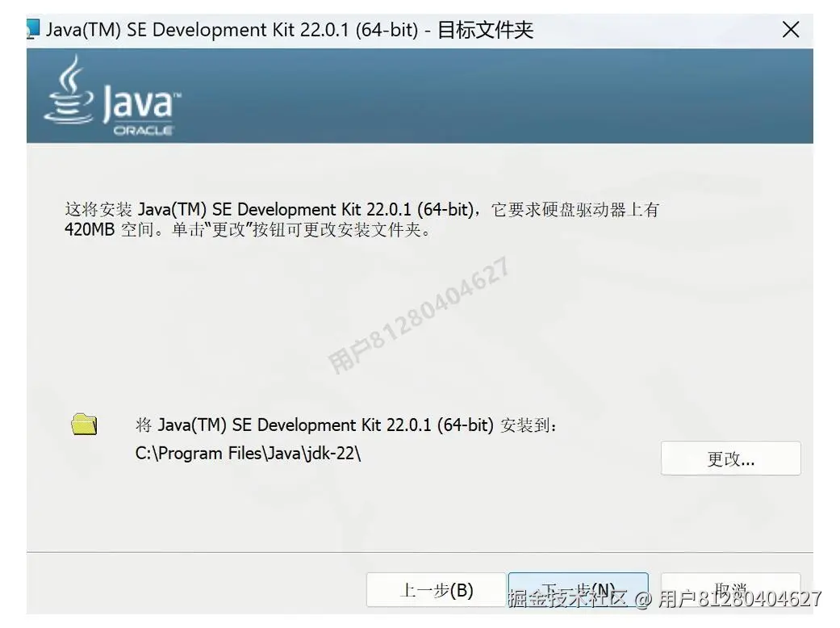Image resolution: width=840 pixels, height=628 pixels.
Task: Proceed with 下一步(N) button
Action: pyautogui.click(x=578, y=590)
